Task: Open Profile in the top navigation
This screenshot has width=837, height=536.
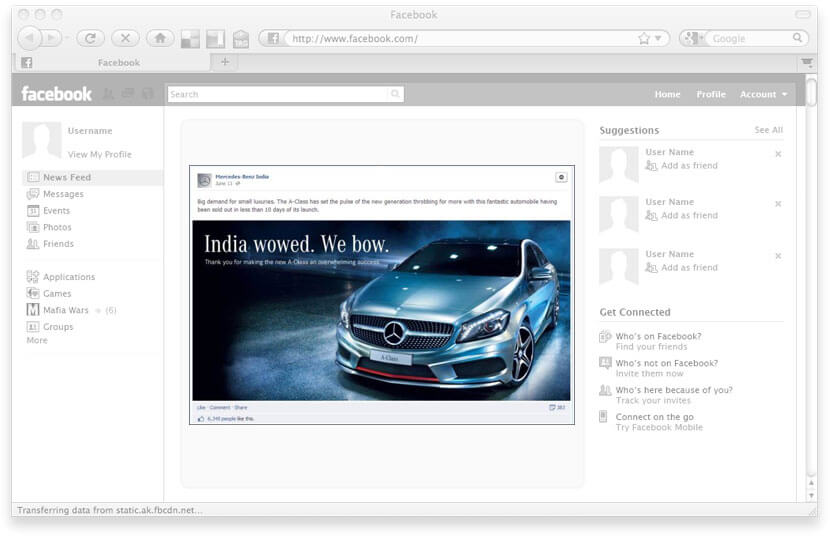Action: [x=710, y=94]
